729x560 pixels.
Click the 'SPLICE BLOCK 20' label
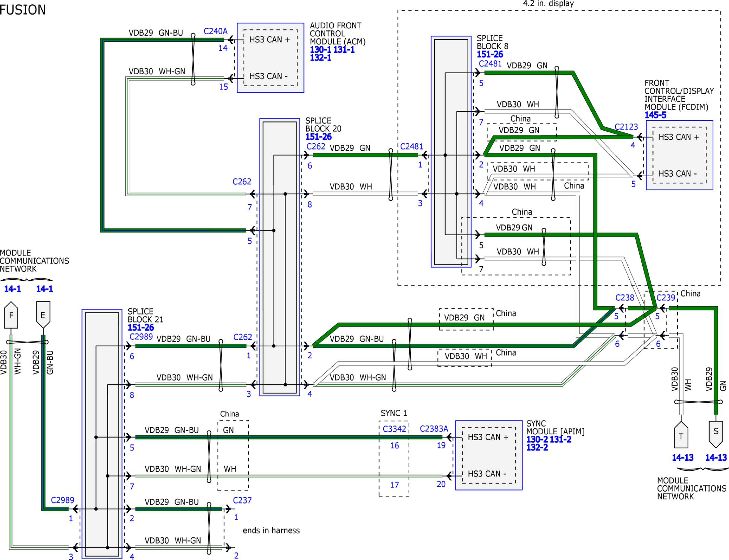pyautogui.click(x=323, y=125)
